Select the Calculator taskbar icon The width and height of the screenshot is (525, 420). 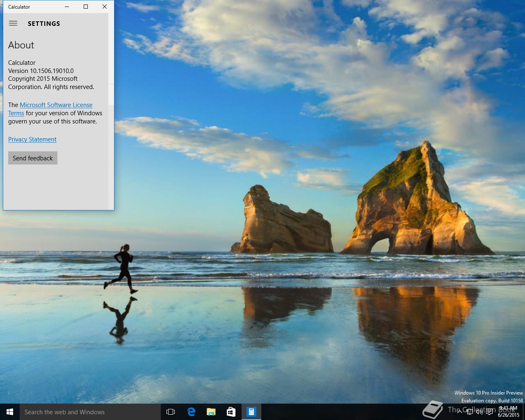(x=251, y=412)
